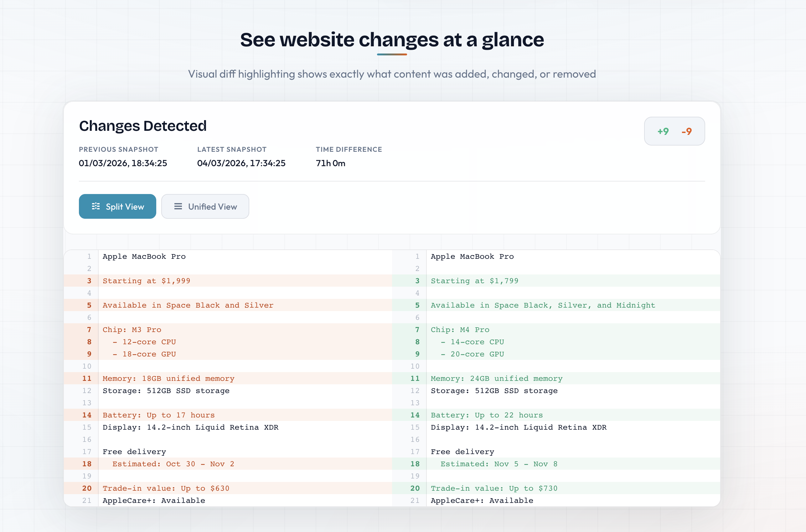806x532 pixels.
Task: Select removed line 'Starting at $1,999'
Action: click(228, 281)
